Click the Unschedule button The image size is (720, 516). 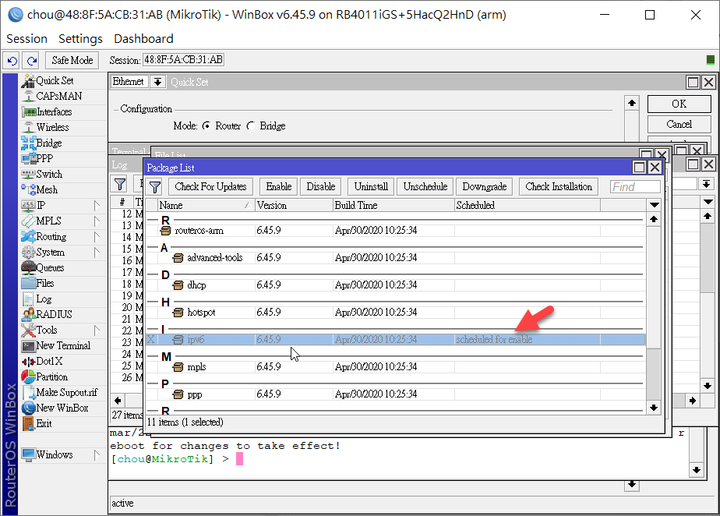[425, 187]
